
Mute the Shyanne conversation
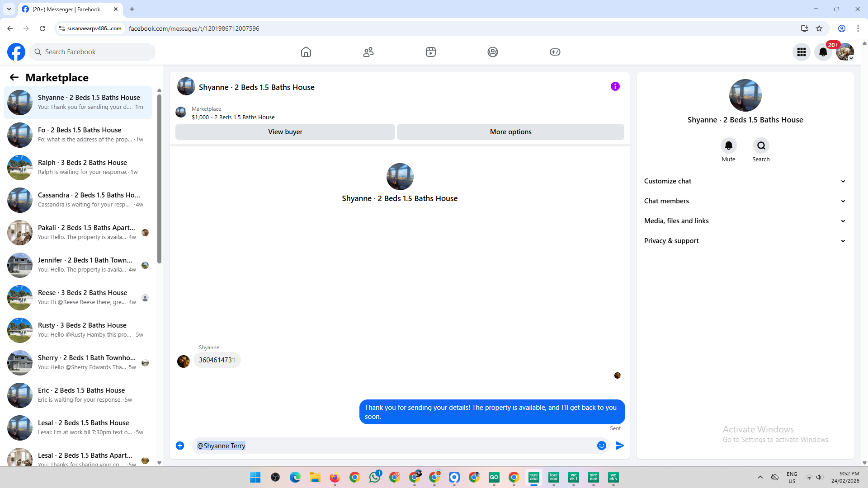coord(728,145)
